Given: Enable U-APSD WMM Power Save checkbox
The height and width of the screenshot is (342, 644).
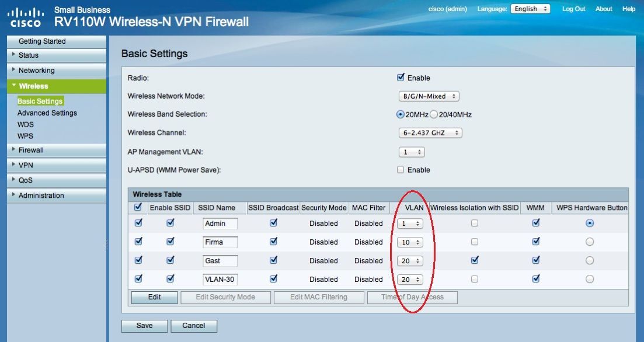Looking at the screenshot, I should point(401,170).
